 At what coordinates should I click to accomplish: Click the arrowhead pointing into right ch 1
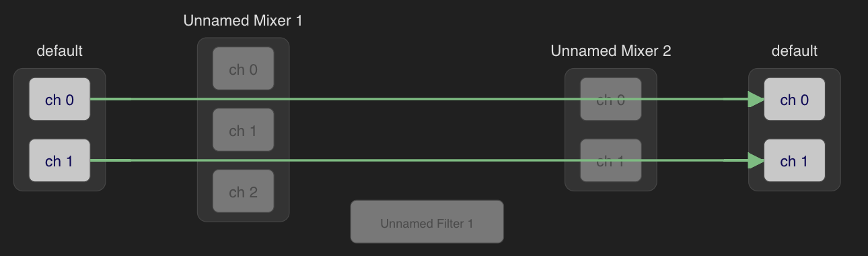pos(756,161)
